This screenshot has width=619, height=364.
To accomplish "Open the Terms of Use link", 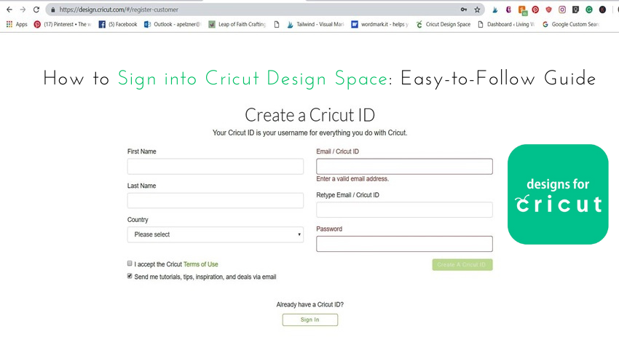I will [200, 264].
